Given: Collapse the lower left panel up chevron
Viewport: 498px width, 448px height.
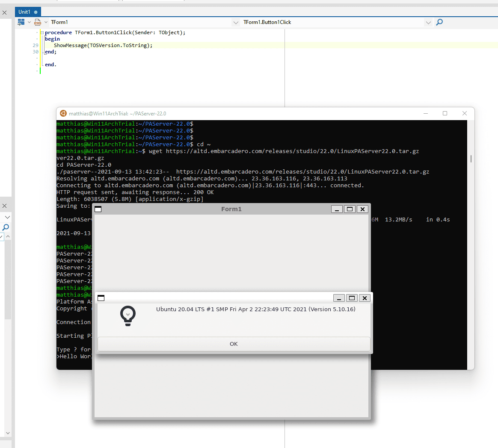Looking at the screenshot, I should (x=8, y=236).
